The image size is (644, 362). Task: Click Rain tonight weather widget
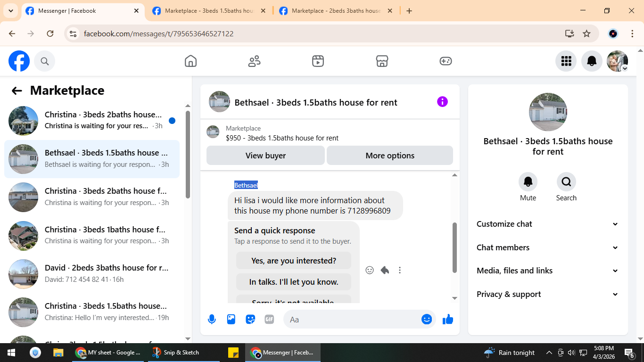tap(510, 353)
